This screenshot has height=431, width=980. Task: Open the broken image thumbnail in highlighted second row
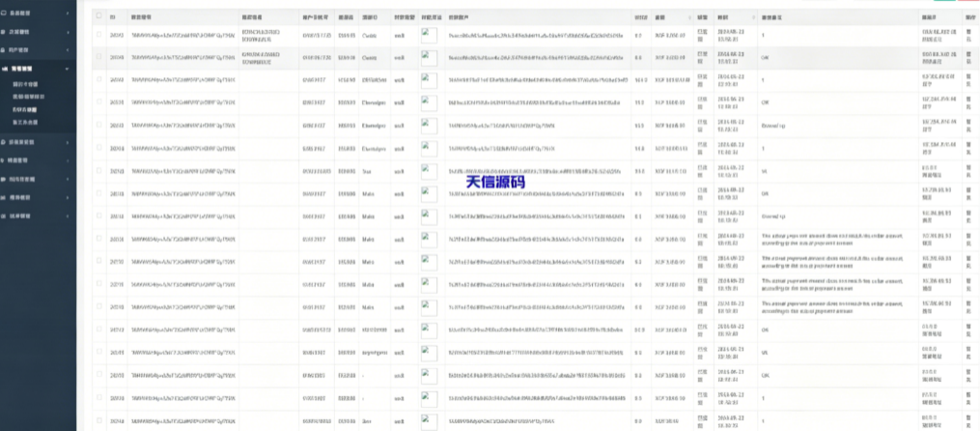click(429, 57)
